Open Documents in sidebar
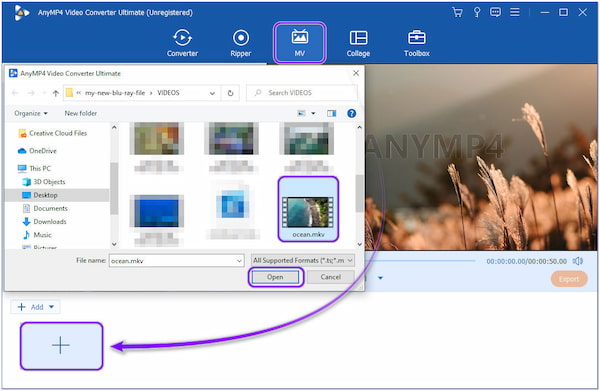 tap(45, 209)
